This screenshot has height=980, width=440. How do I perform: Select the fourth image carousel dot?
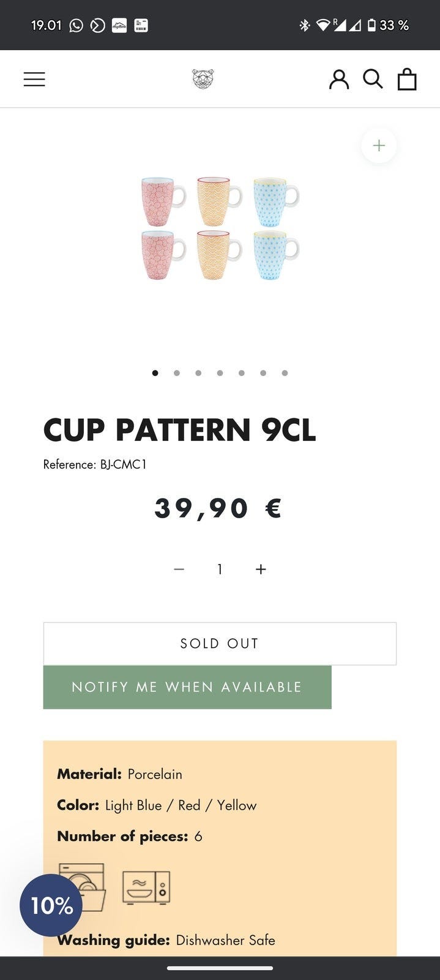click(220, 372)
